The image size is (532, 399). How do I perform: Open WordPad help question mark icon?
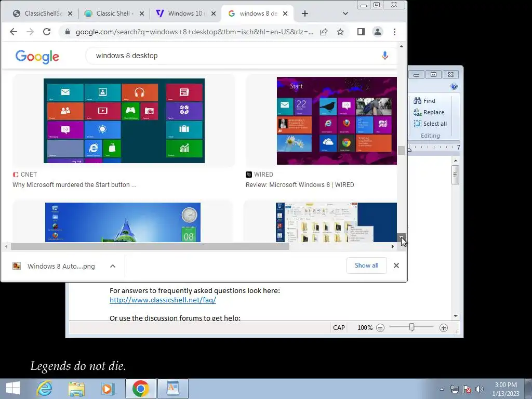[x=454, y=87]
